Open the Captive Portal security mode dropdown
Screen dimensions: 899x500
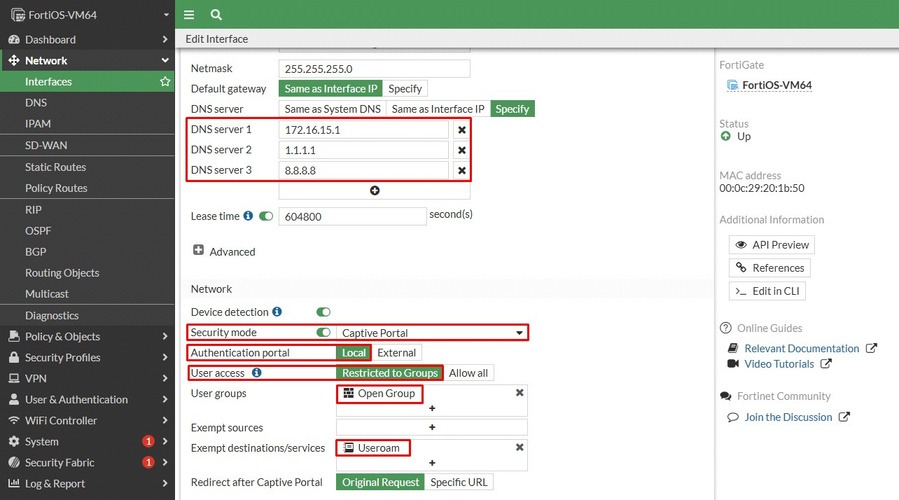pos(432,333)
